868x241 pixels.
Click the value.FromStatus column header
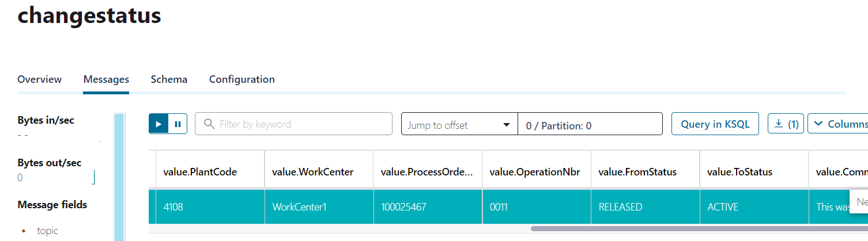click(646, 171)
